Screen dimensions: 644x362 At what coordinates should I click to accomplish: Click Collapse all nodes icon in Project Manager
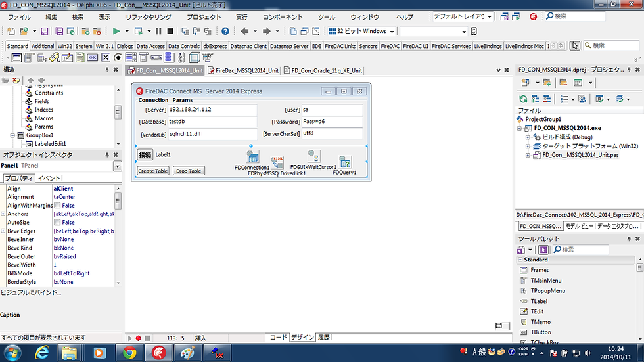click(x=547, y=99)
